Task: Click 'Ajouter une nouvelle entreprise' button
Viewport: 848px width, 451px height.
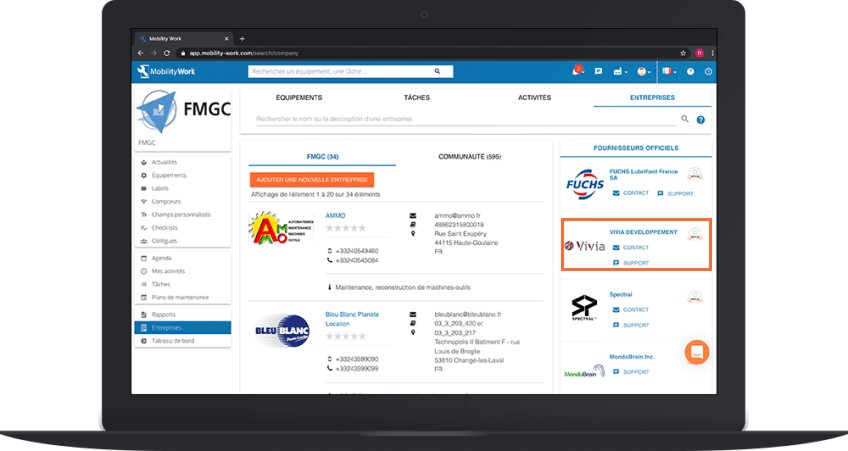Action: coord(312,180)
